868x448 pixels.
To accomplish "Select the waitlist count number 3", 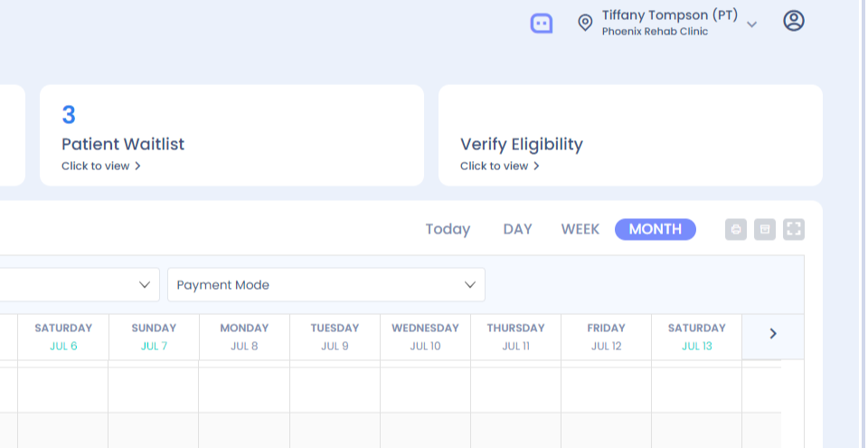I will point(69,115).
